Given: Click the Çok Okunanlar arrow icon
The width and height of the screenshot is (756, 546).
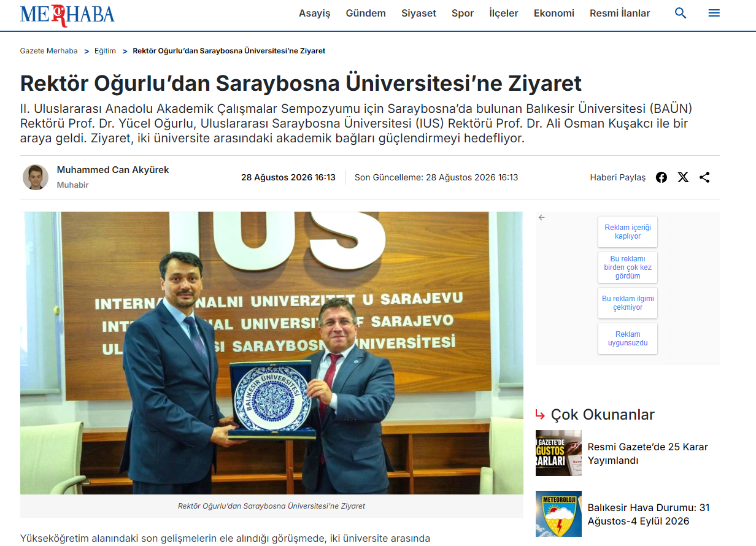Looking at the screenshot, I should point(540,415).
